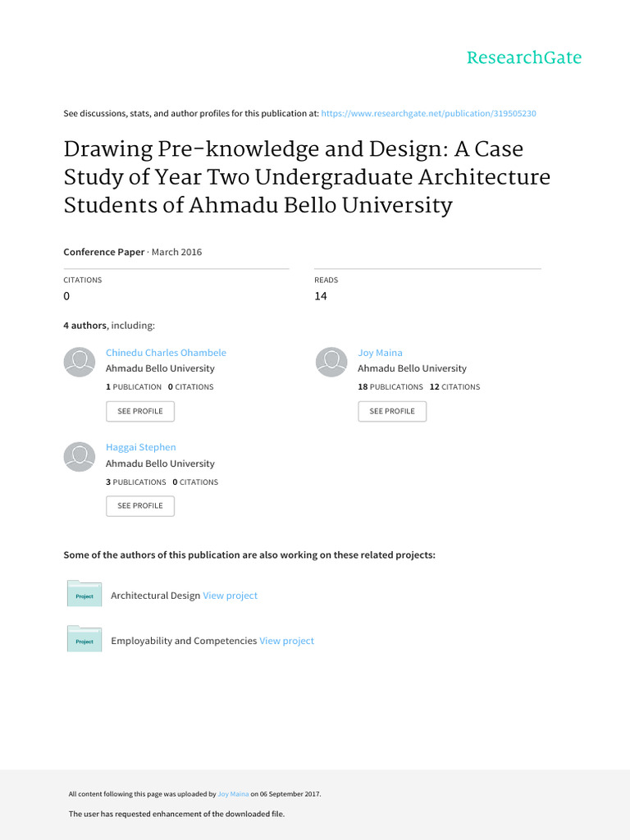Open Chinedu Charles Ohambele's author link

coord(166,353)
